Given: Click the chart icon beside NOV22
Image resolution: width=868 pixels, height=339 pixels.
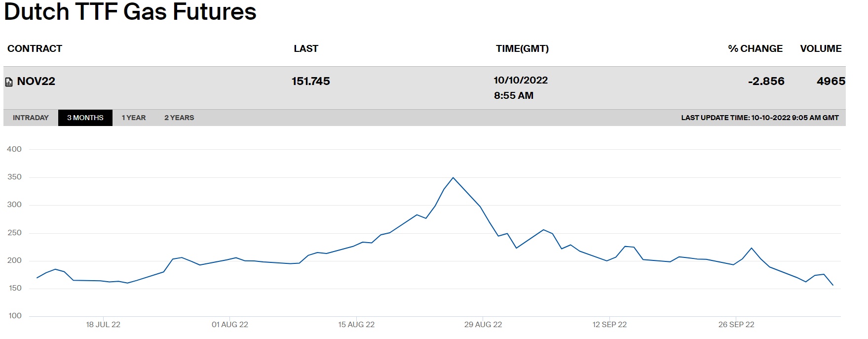Looking at the screenshot, I should point(9,82).
